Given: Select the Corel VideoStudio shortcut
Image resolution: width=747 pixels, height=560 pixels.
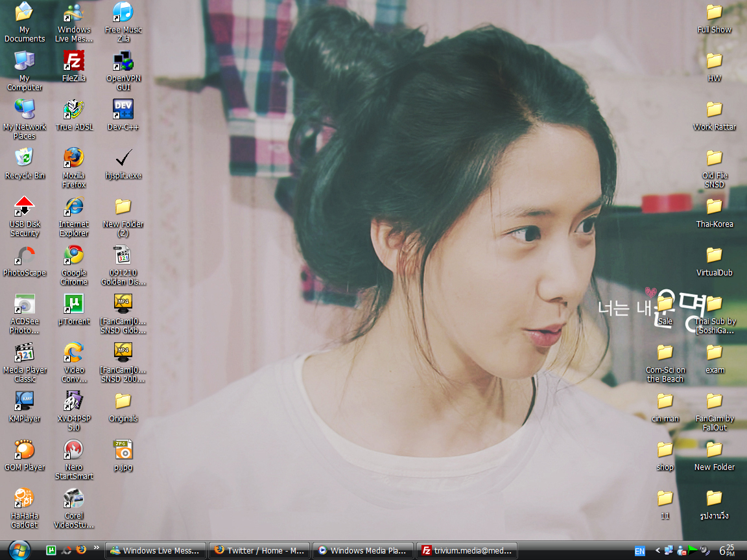Looking at the screenshot, I should coord(74,508).
